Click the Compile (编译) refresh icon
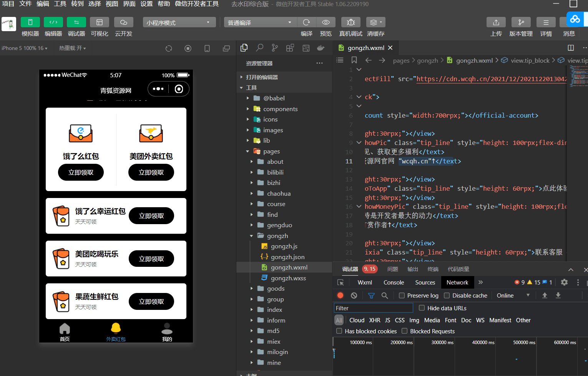Viewport: 588px width, 376px height. (306, 22)
